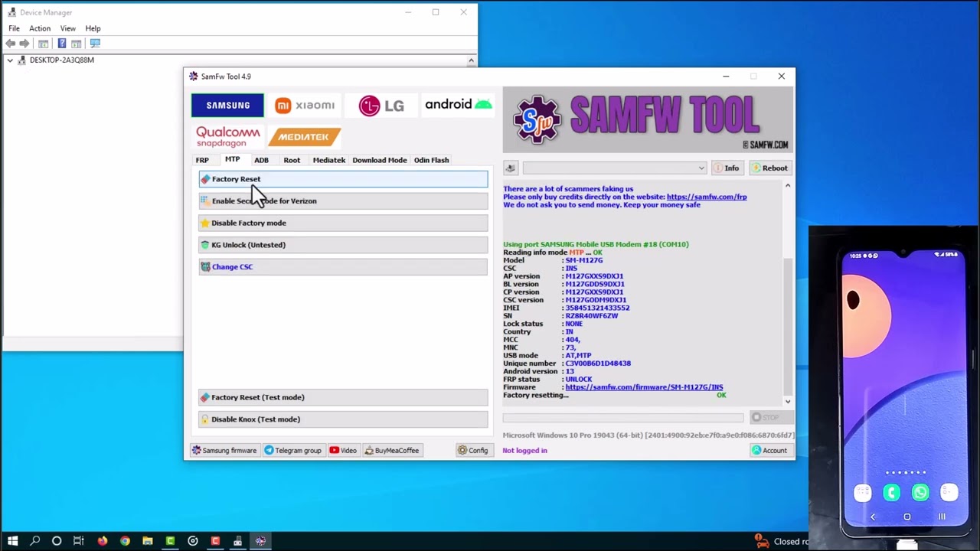Click the operation progress bar
Viewport: 980px width, 551px height.
tap(623, 418)
